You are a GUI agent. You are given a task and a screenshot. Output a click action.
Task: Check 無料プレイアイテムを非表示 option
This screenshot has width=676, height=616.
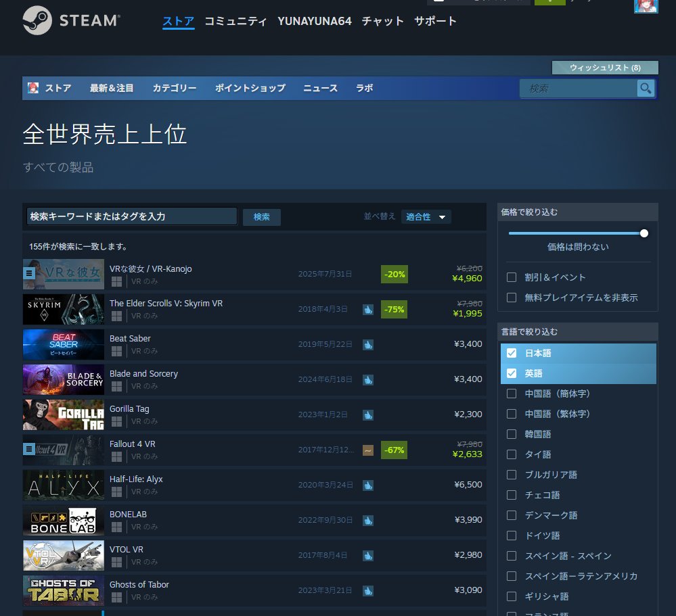click(x=512, y=298)
